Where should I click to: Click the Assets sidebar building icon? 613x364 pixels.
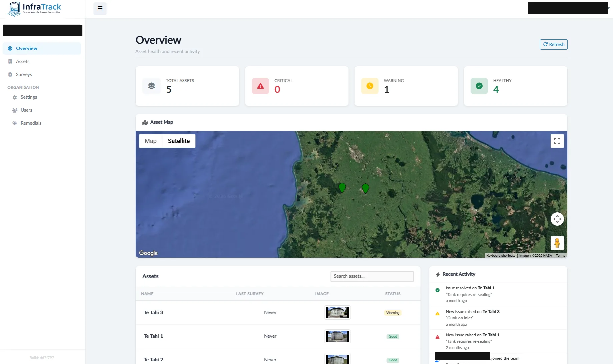pyautogui.click(x=10, y=61)
